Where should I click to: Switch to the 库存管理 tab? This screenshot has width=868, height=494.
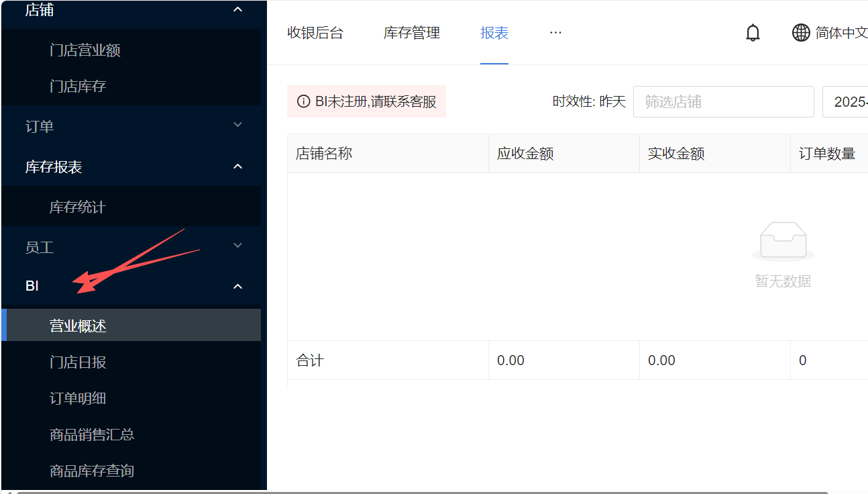412,33
